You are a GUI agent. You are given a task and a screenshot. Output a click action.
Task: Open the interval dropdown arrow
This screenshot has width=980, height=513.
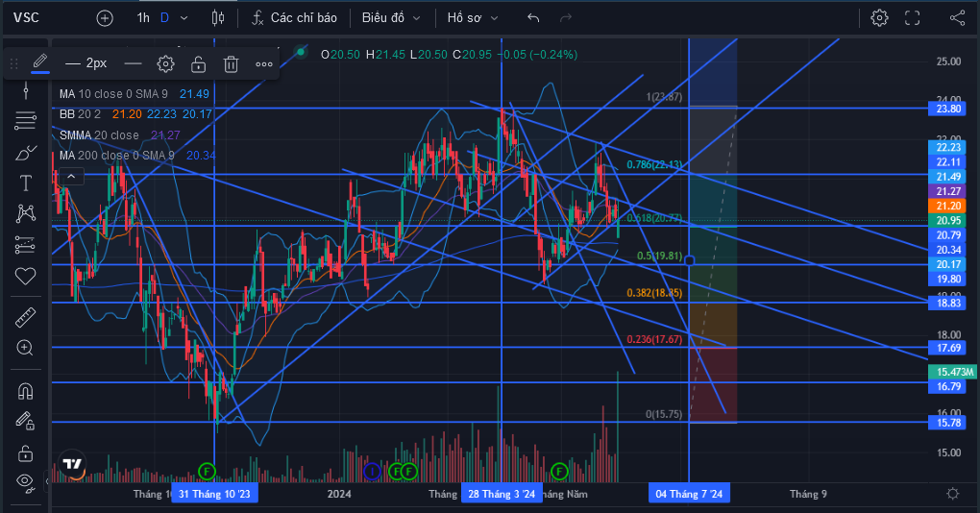(x=184, y=18)
